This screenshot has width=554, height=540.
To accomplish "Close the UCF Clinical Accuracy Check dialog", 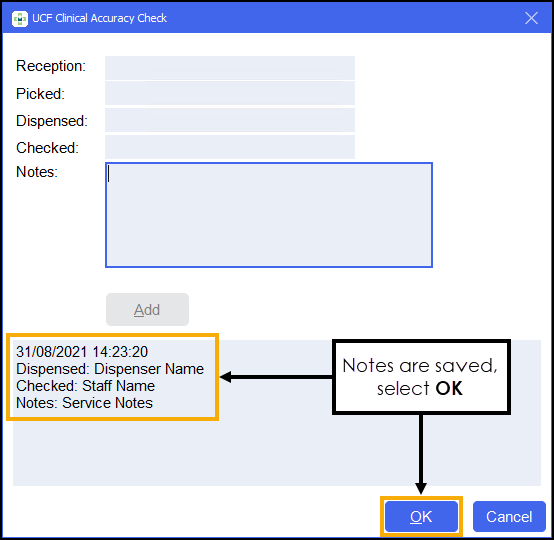I will 531,18.
